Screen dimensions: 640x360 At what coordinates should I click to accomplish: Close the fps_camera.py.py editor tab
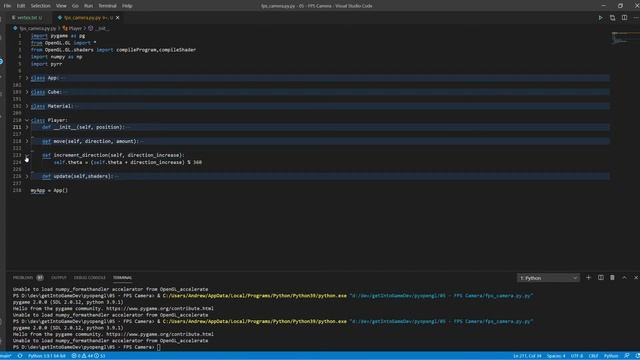[x=118, y=18]
